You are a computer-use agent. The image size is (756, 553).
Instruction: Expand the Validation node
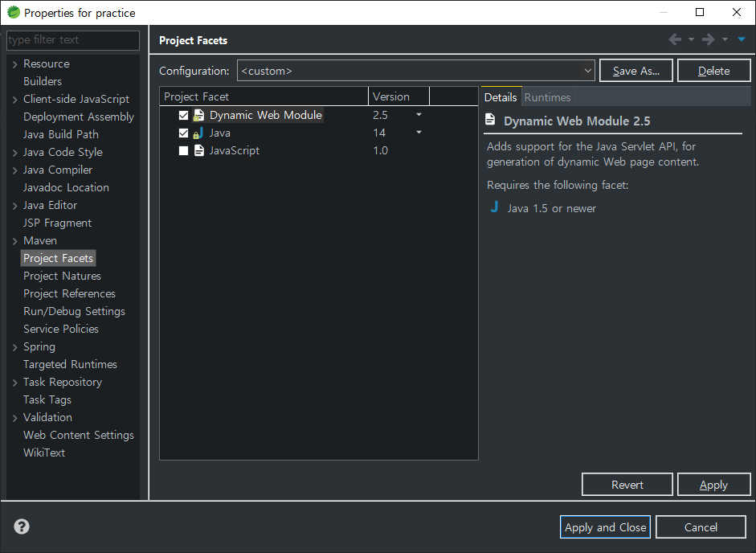point(15,418)
